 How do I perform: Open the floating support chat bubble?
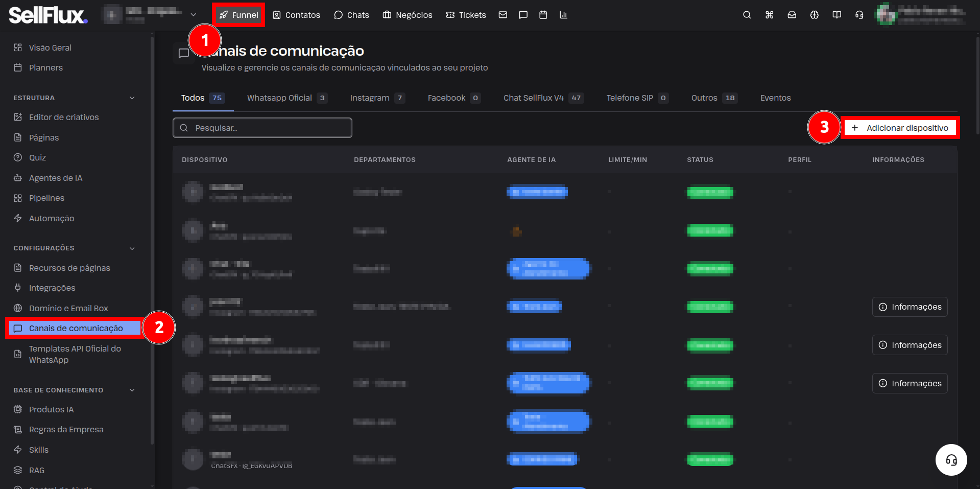951,460
